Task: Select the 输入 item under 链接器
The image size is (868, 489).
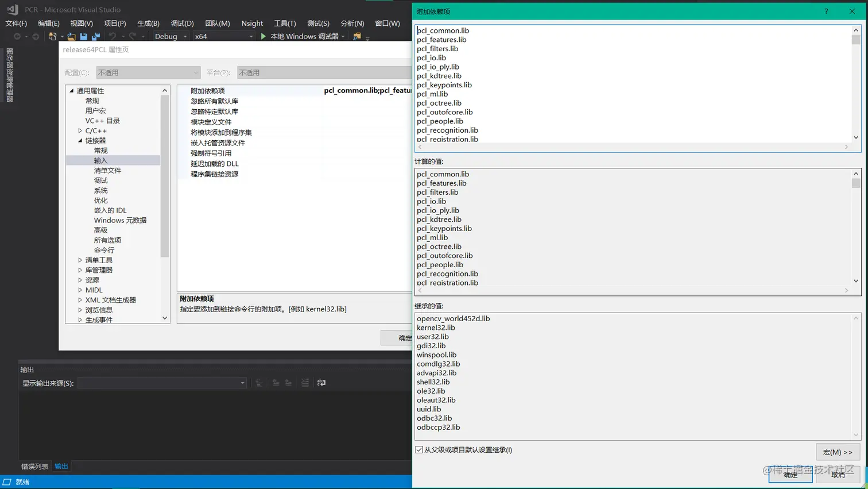Action: coord(113,160)
